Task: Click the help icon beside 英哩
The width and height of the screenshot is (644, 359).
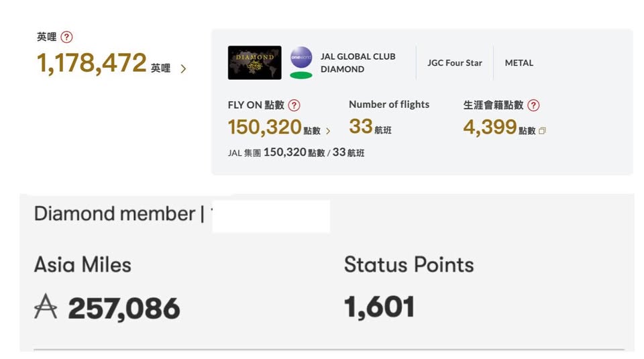Action: [x=66, y=38]
